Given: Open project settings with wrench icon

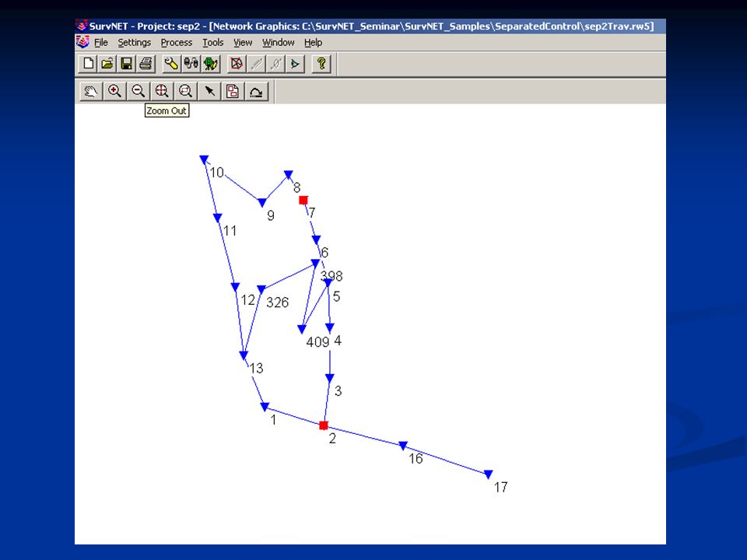Looking at the screenshot, I should pos(171,63).
